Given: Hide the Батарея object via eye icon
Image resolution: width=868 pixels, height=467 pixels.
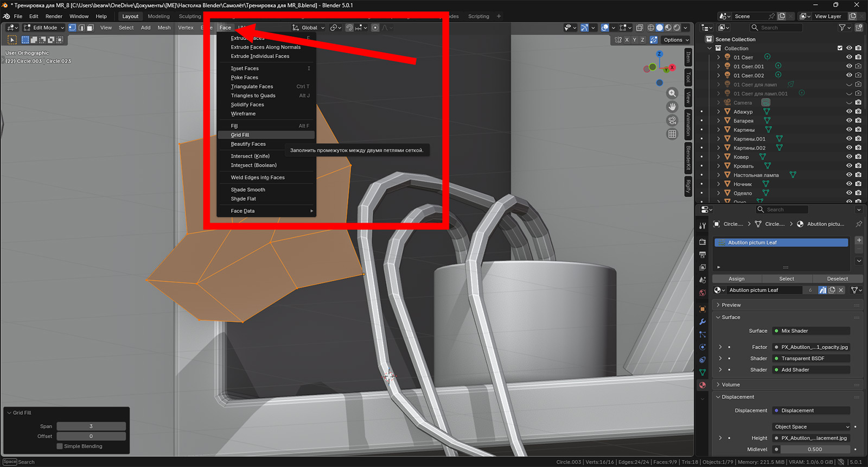Looking at the screenshot, I should tap(849, 121).
